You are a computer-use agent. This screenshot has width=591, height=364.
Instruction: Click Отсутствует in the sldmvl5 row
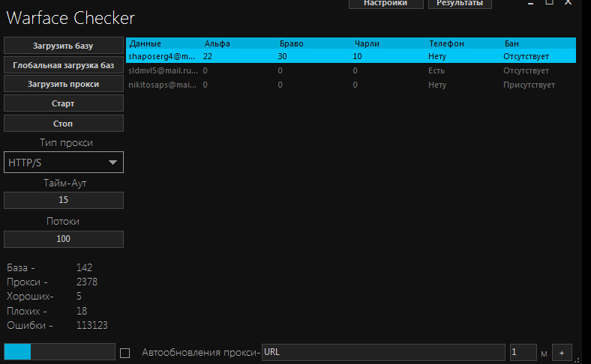526,70
